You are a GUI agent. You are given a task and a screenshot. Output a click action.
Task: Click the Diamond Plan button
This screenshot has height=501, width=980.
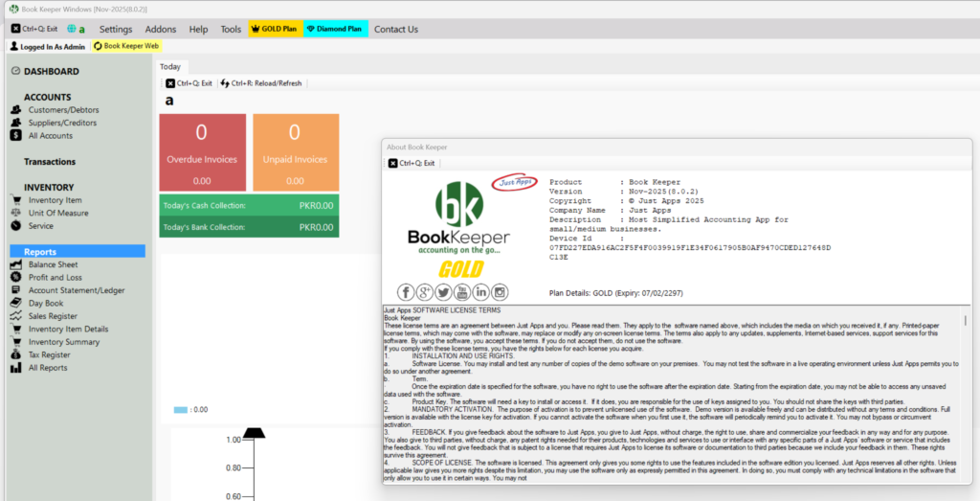coord(336,29)
